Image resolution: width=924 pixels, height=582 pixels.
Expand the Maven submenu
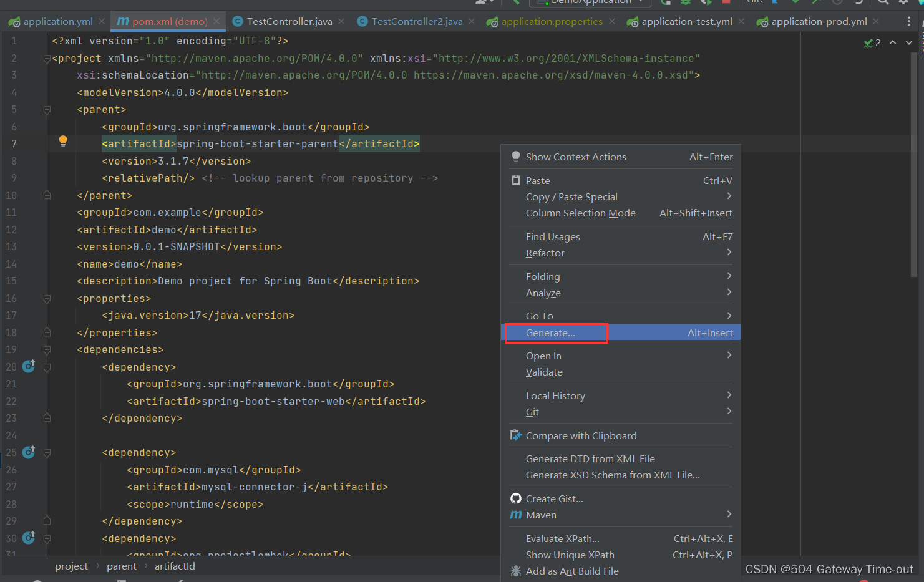click(x=621, y=515)
